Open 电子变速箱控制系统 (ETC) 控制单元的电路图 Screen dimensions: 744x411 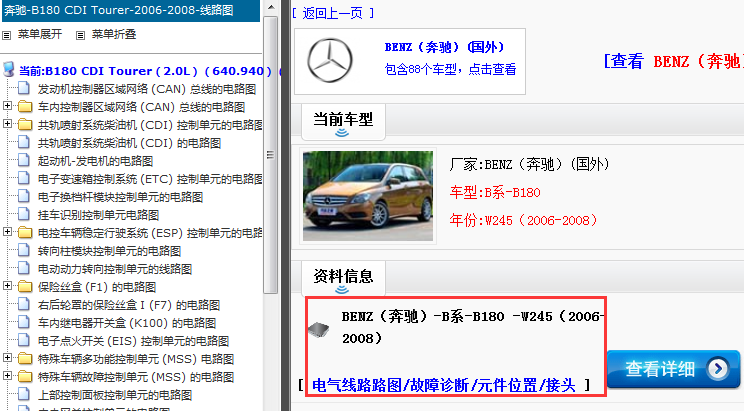click(150, 179)
